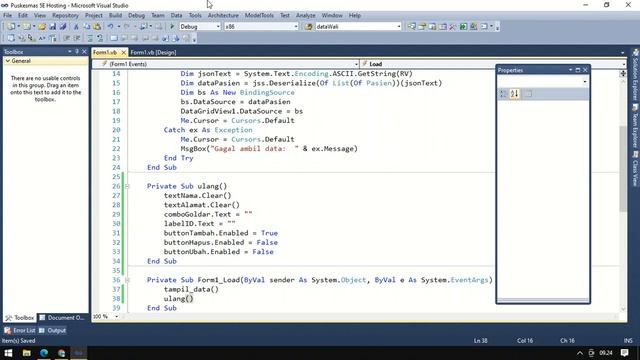Open Chrome from taskbar
This screenshot has width=640, height=360.
tap(62, 353)
